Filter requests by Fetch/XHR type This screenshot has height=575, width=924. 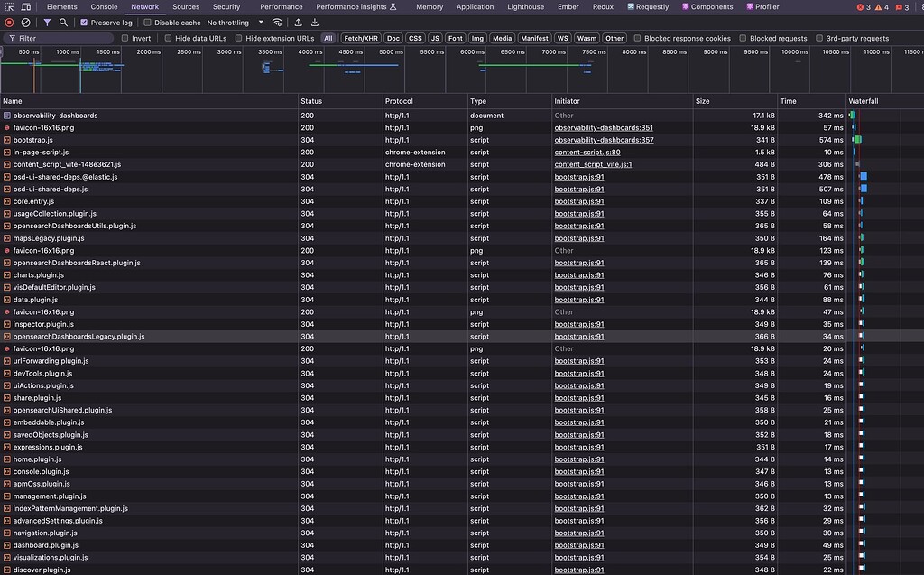click(359, 38)
